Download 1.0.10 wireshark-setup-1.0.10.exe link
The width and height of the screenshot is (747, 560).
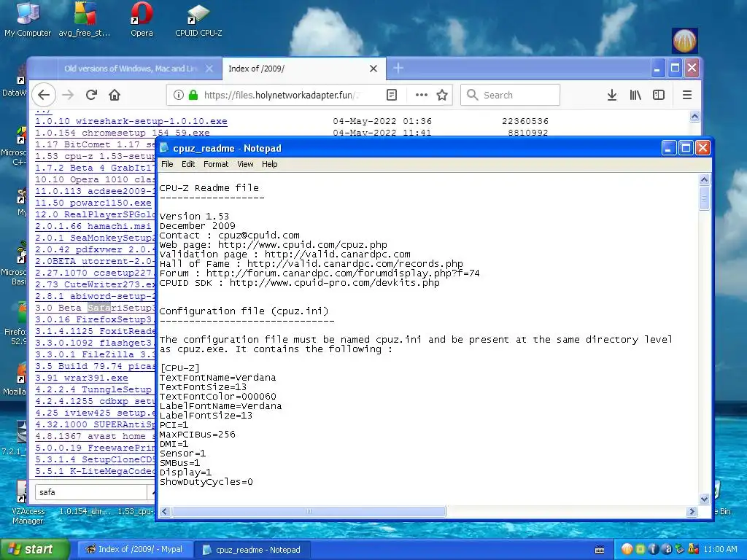click(x=131, y=122)
